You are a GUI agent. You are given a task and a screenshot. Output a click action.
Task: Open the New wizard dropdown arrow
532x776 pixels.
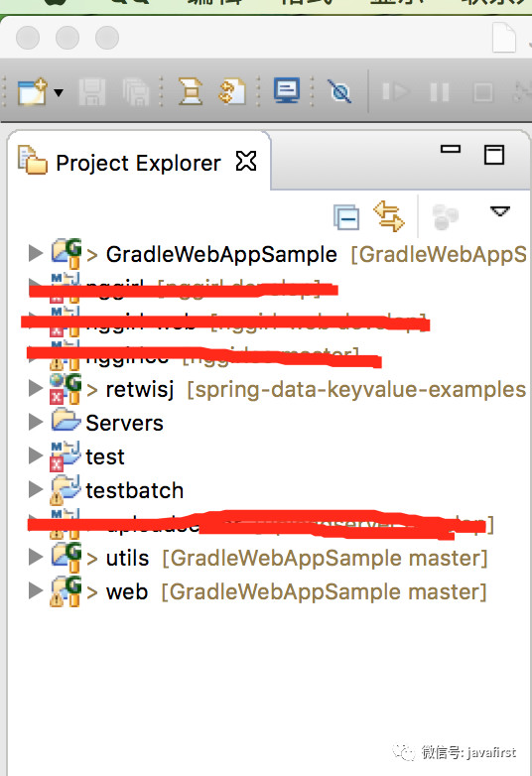pos(59,92)
